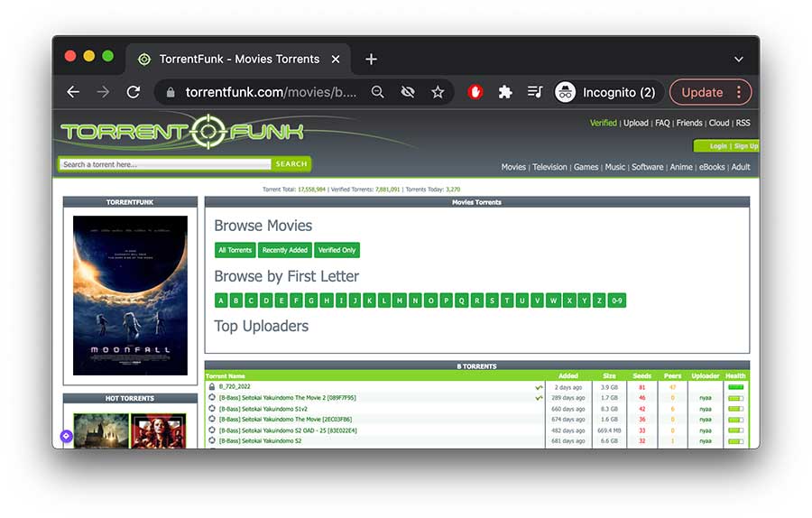
Task: Click health bar of B_720_2022 row
Action: point(735,386)
